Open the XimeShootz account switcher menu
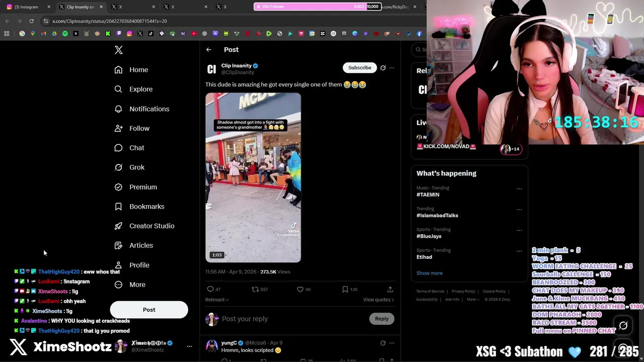Viewport: 644px width, 362px height. 190,346
